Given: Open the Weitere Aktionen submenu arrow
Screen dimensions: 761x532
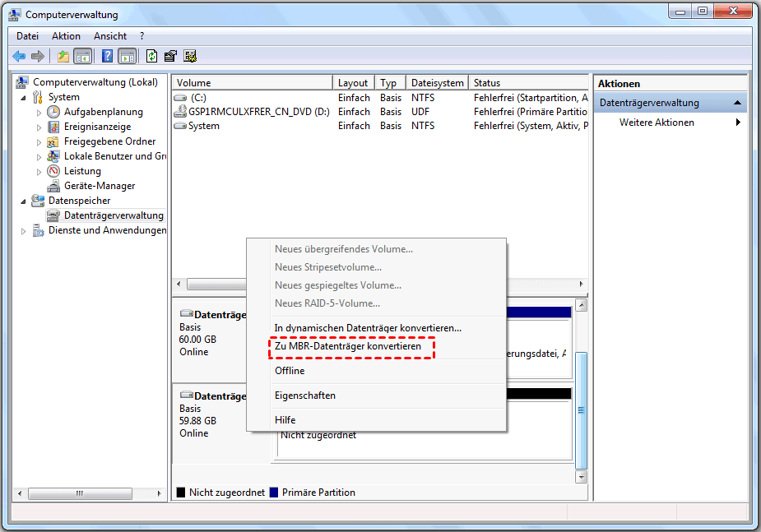Looking at the screenshot, I should tap(738, 123).
